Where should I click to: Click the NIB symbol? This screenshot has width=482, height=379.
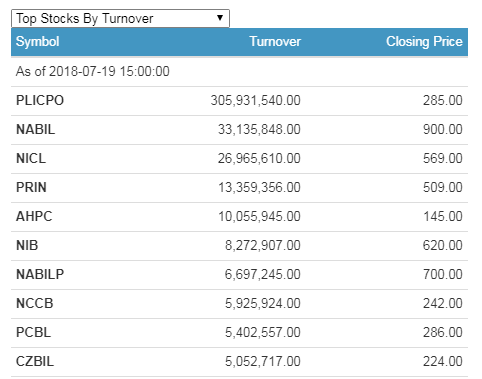click(27, 245)
